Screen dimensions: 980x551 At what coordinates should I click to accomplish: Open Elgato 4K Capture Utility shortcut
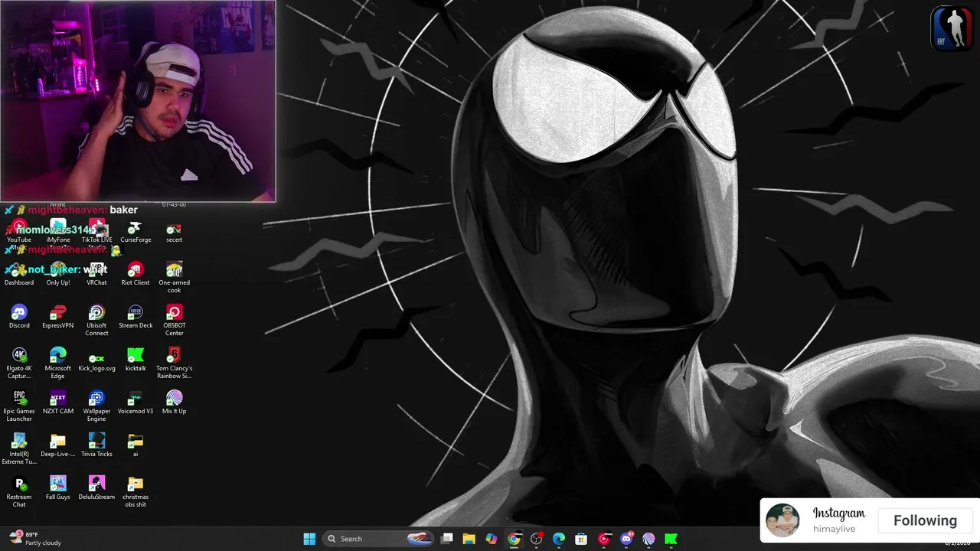click(19, 363)
